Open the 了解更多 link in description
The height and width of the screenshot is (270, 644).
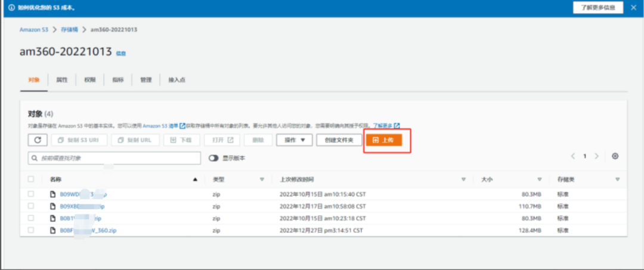[x=383, y=125]
